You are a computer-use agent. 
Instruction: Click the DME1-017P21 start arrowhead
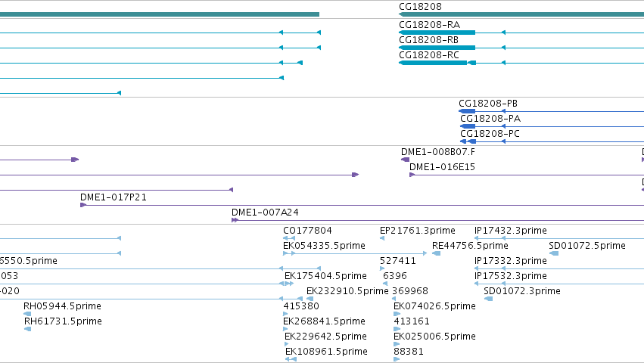tap(83, 205)
